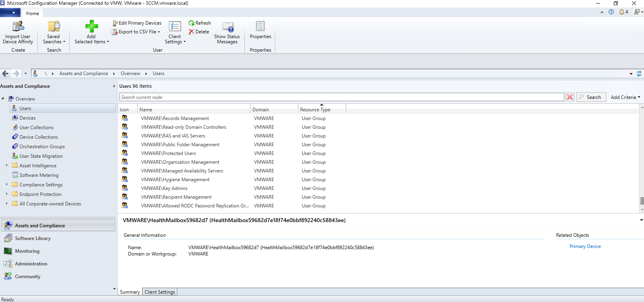The height and width of the screenshot is (302, 644).
Task: Open the Add Criteria dropdown
Action: point(625,97)
